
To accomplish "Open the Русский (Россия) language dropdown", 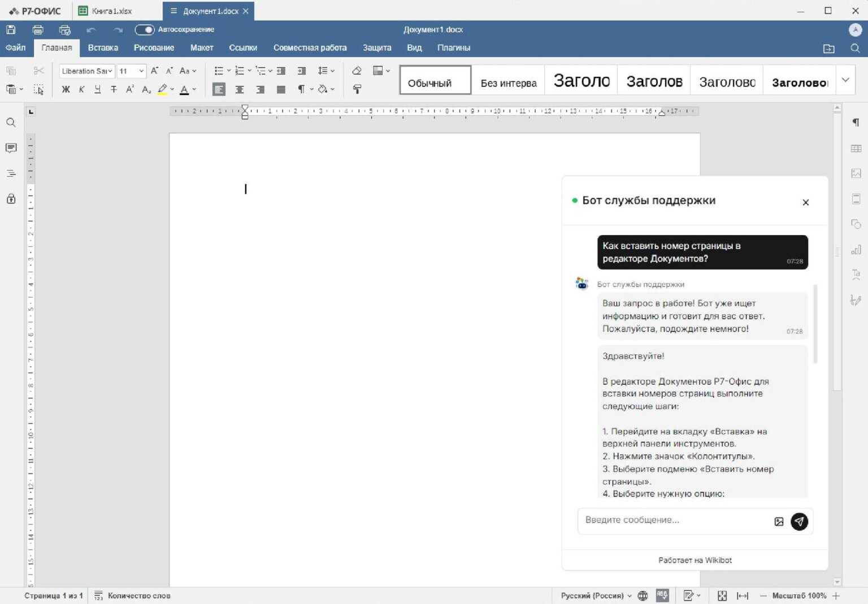I will click(596, 596).
